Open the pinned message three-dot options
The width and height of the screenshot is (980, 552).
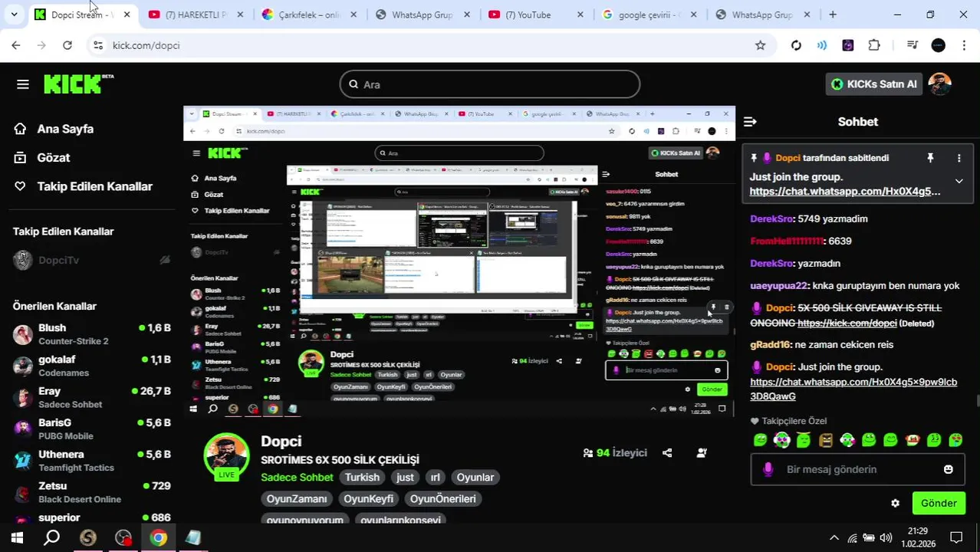[959, 158]
